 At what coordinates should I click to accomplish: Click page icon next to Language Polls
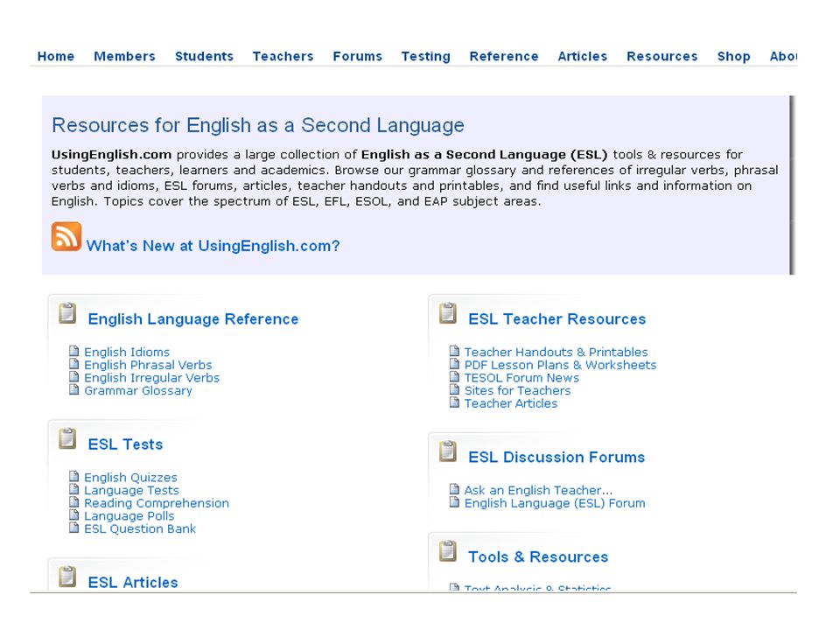coord(73,514)
